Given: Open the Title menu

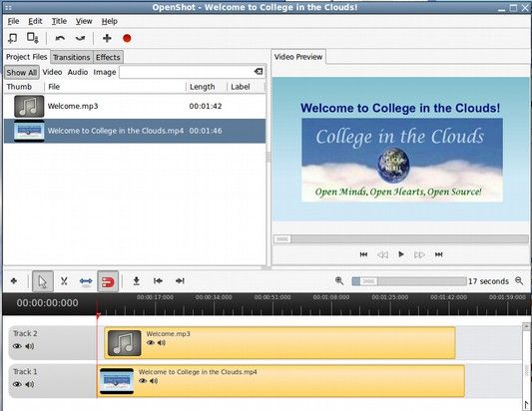Looking at the screenshot, I should click(x=59, y=21).
